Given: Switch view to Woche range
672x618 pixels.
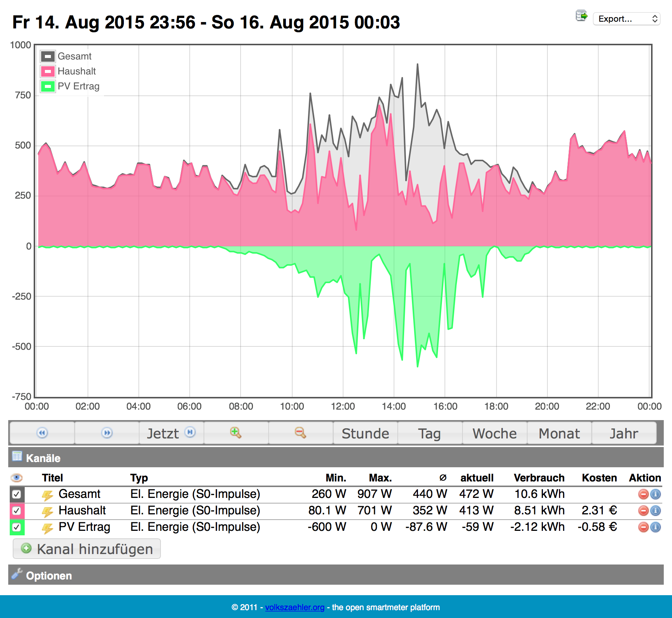Looking at the screenshot, I should tap(495, 433).
